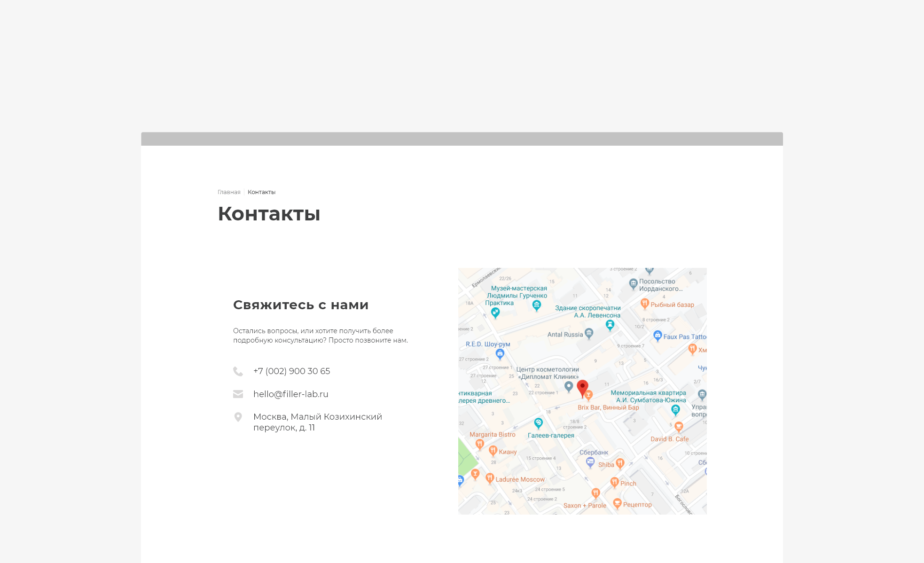
Task: Select the Галеев-галерея map icon
Action: click(538, 423)
